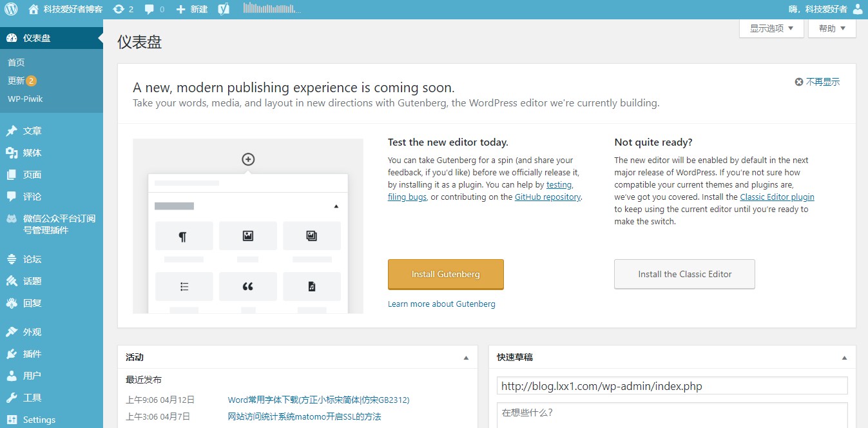
Task: Open the Yoast SEO icon in admin bar
Action: point(224,9)
